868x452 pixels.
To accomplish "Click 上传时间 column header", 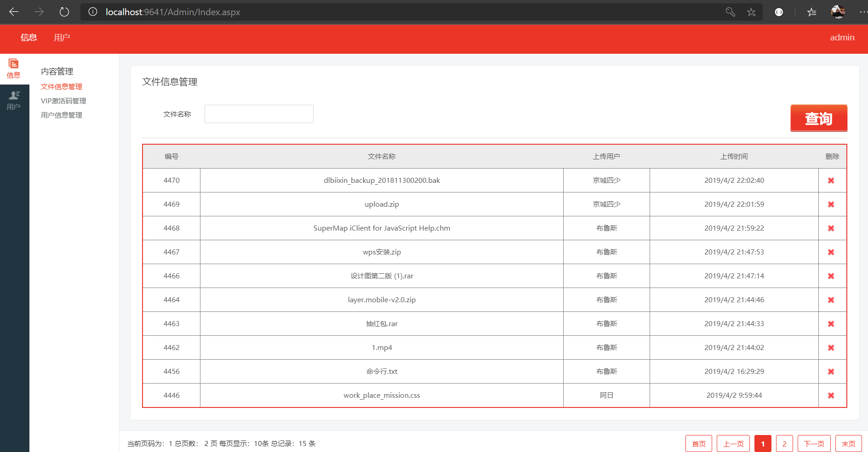I will (x=734, y=157).
